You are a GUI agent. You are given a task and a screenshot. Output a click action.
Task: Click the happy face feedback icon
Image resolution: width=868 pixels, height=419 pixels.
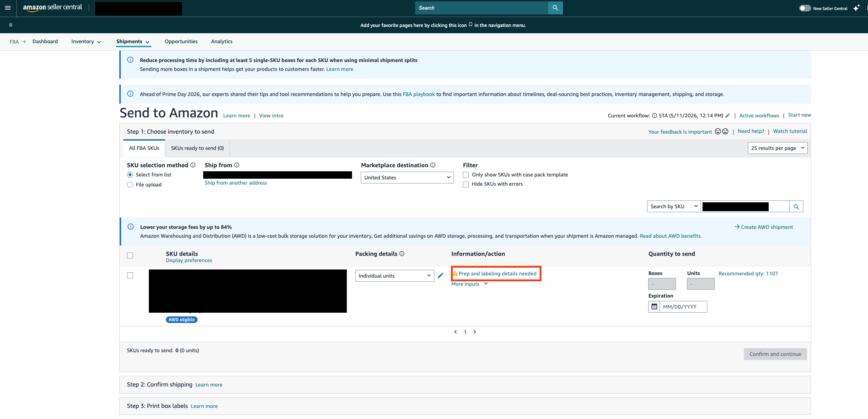pyautogui.click(x=718, y=131)
